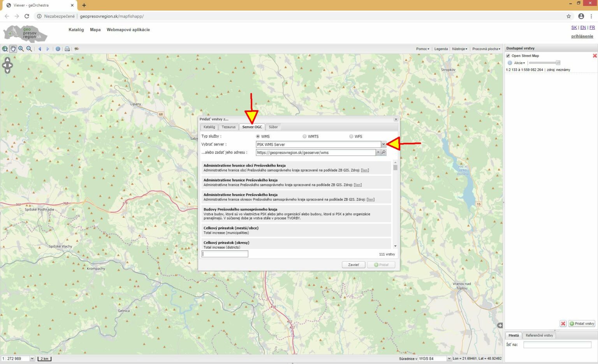This screenshot has height=364, width=598.
Task: Activate the zoom out tool
Action: pos(29,49)
